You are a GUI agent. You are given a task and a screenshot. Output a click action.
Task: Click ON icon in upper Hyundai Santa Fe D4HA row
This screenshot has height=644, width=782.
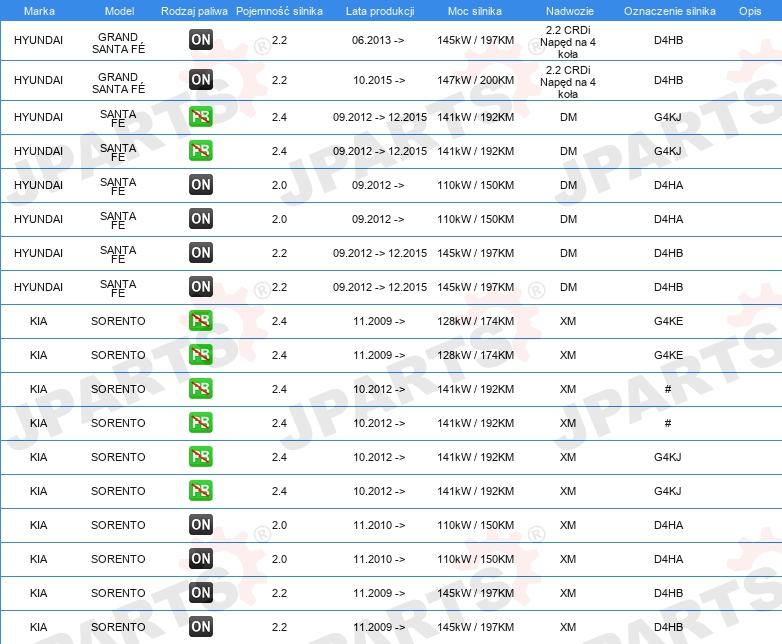pos(201,185)
